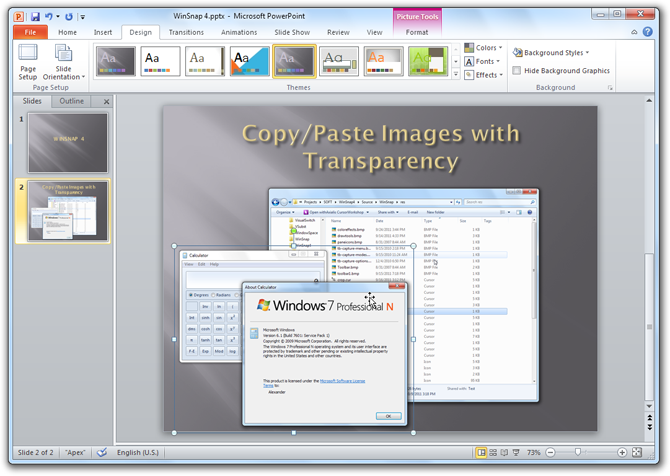Click OK in About Calculator image
The image size is (670, 476).
[388, 416]
